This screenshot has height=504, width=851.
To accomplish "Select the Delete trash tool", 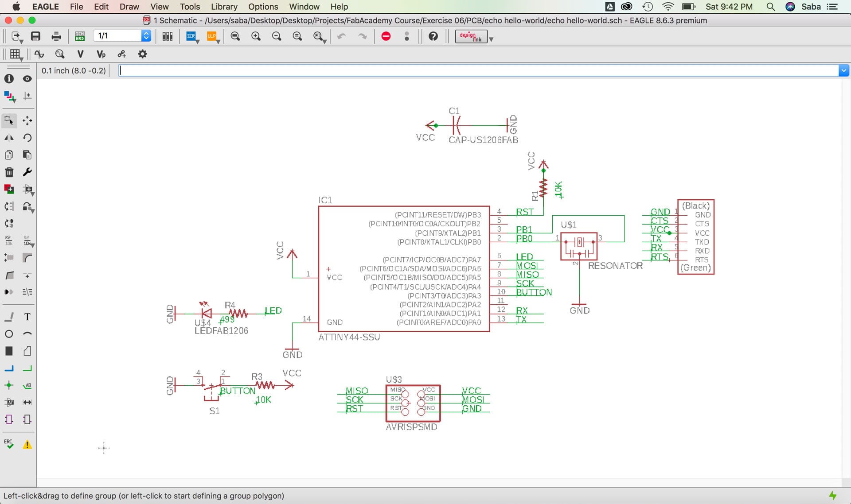I will 9,172.
